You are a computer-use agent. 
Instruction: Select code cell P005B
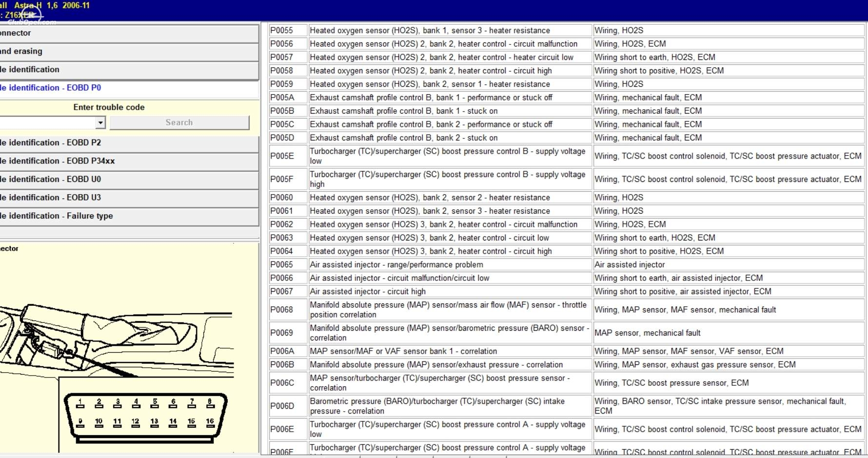coord(288,111)
